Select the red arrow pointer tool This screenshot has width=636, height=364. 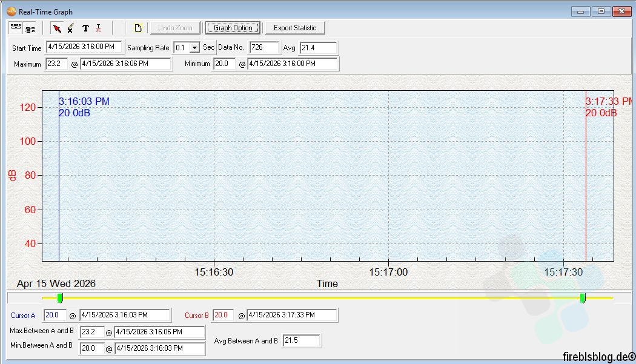tap(57, 28)
